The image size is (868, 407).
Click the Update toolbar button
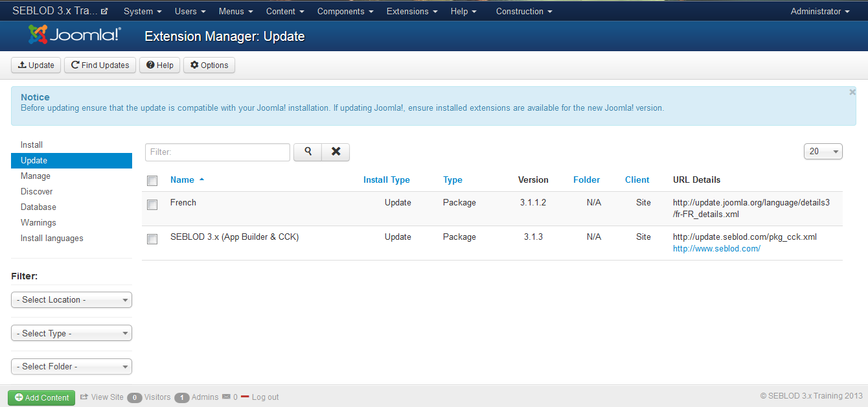(36, 65)
